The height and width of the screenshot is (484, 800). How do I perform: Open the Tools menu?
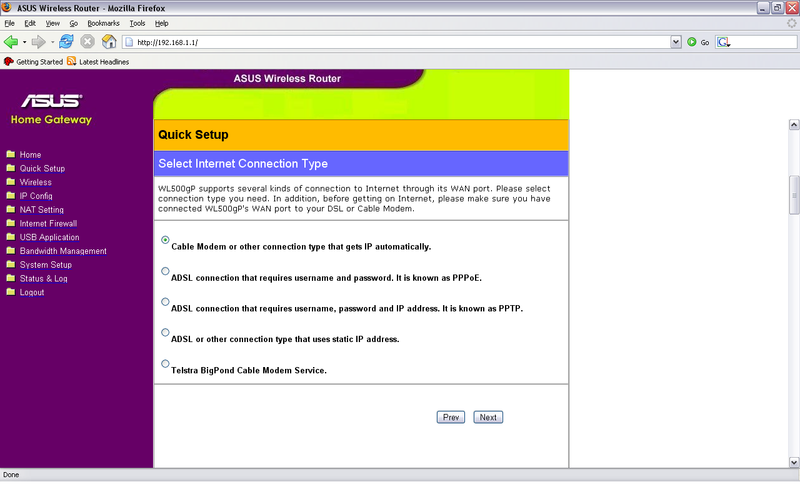137,23
